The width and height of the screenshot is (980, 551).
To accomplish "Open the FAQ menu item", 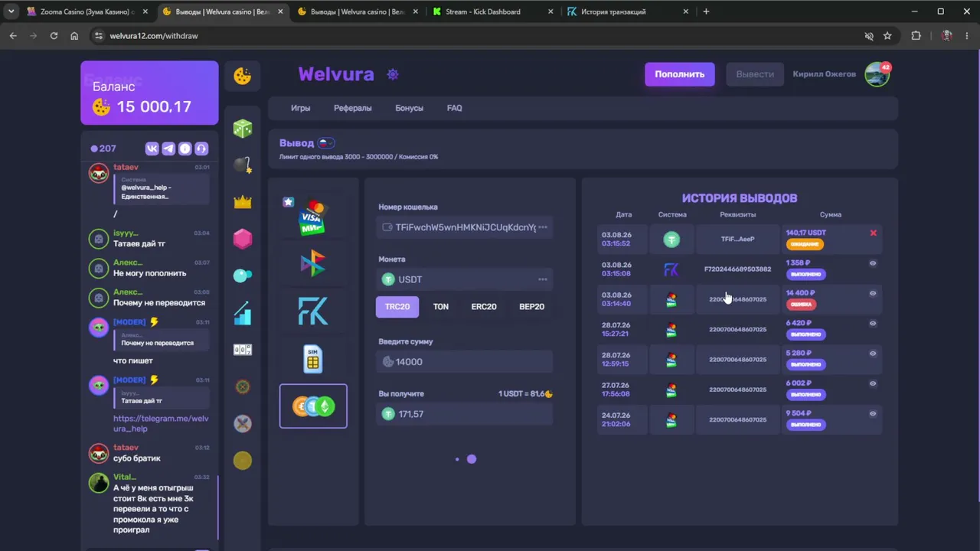I will [455, 108].
